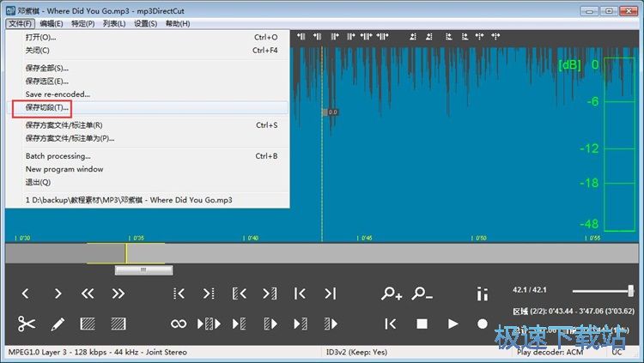Click the hatched-bar-then-play-arrow button, fourth after loop
This screenshot has height=363, width=644.
point(270,324)
